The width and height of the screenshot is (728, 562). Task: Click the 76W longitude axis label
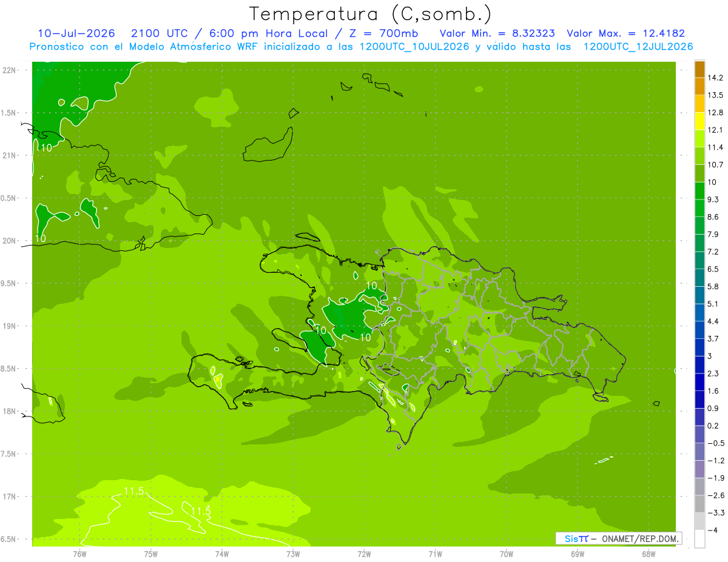(79, 554)
